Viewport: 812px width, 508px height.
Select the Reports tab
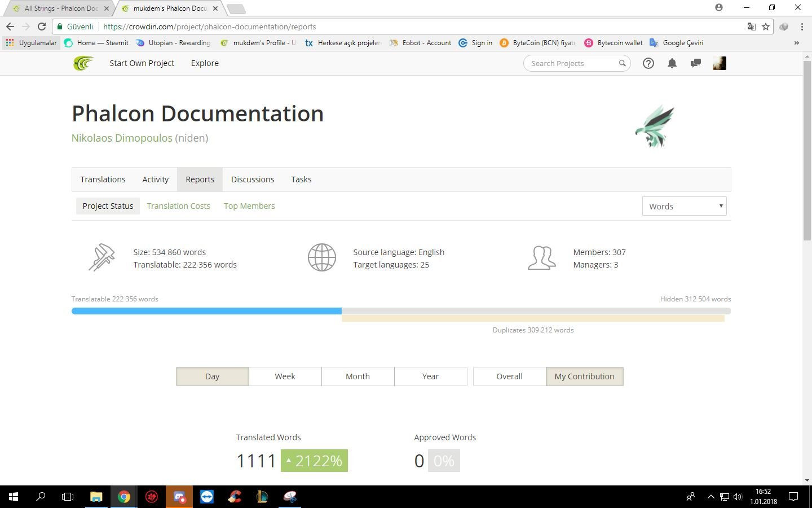[x=200, y=179]
